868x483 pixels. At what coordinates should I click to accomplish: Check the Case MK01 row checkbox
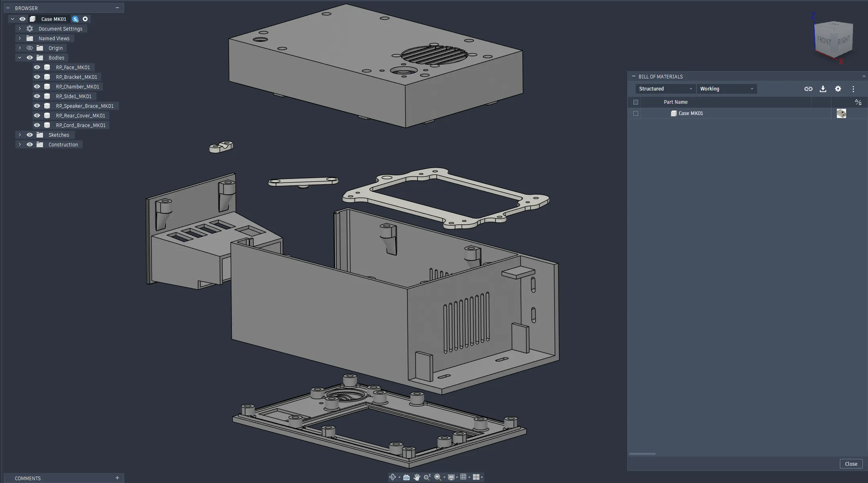click(x=636, y=113)
